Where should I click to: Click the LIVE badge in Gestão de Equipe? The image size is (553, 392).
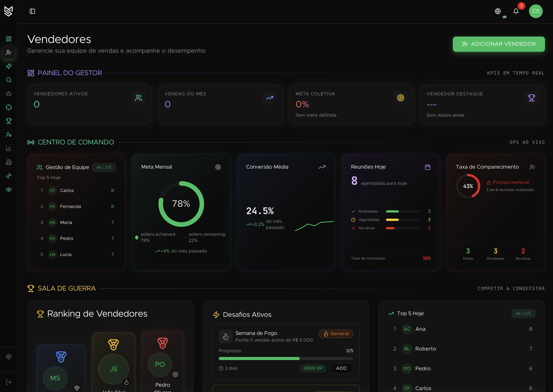click(104, 167)
